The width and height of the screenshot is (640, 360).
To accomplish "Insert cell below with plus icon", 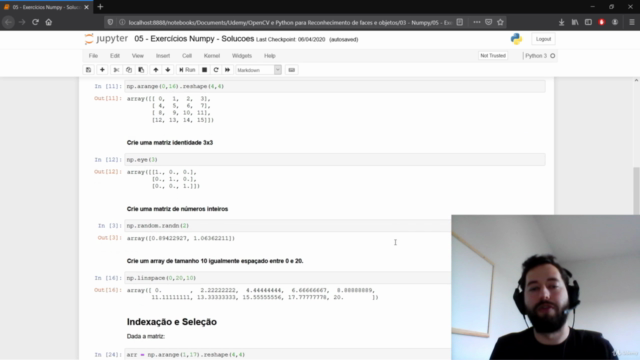I will [x=102, y=70].
